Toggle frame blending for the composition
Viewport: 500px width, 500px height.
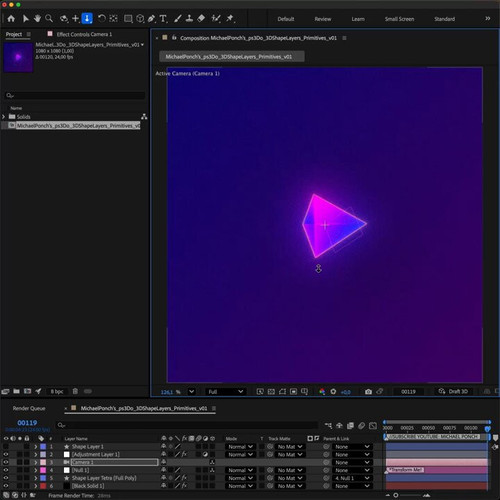(x=350, y=426)
